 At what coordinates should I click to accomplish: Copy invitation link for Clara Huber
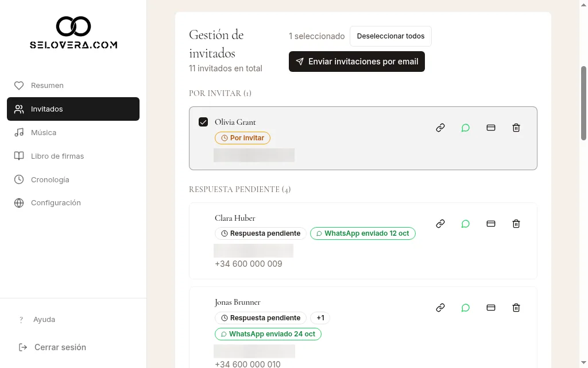coord(440,224)
